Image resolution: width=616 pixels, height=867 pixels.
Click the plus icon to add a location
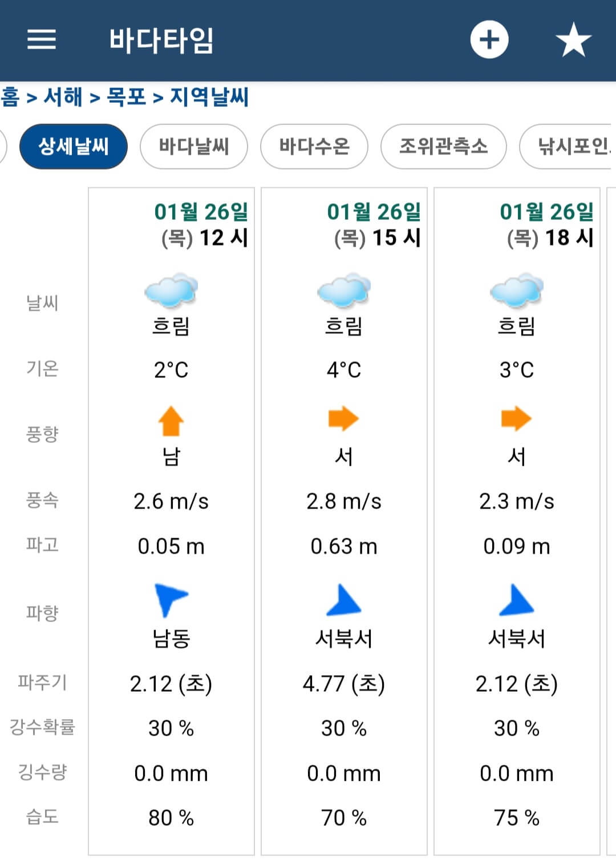point(489,39)
